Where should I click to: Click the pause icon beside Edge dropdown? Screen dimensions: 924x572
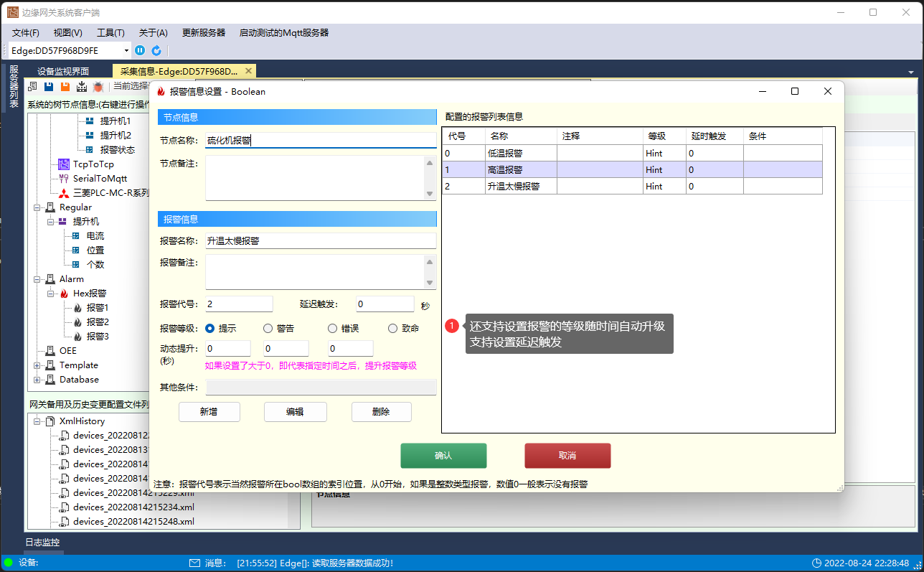pos(140,50)
